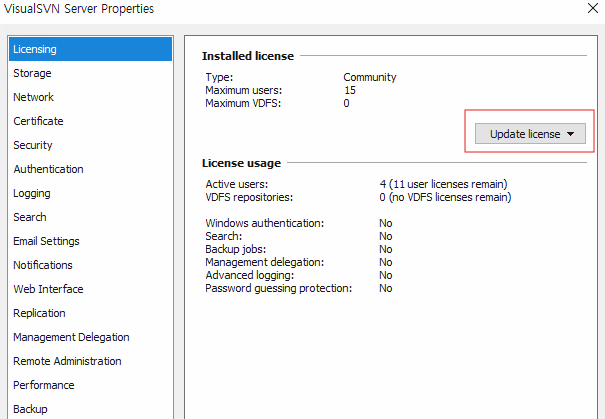Open the Update license dropdown
Viewport: 605px width, 419px height.
coord(530,133)
